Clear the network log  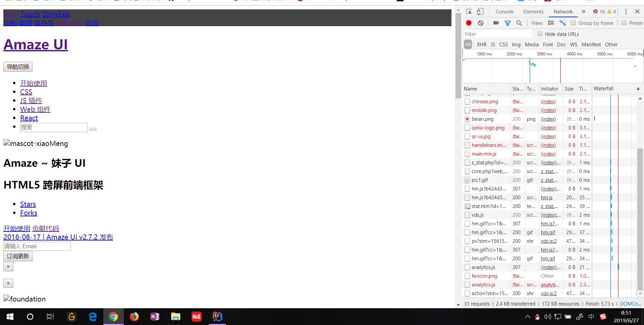pos(481,23)
